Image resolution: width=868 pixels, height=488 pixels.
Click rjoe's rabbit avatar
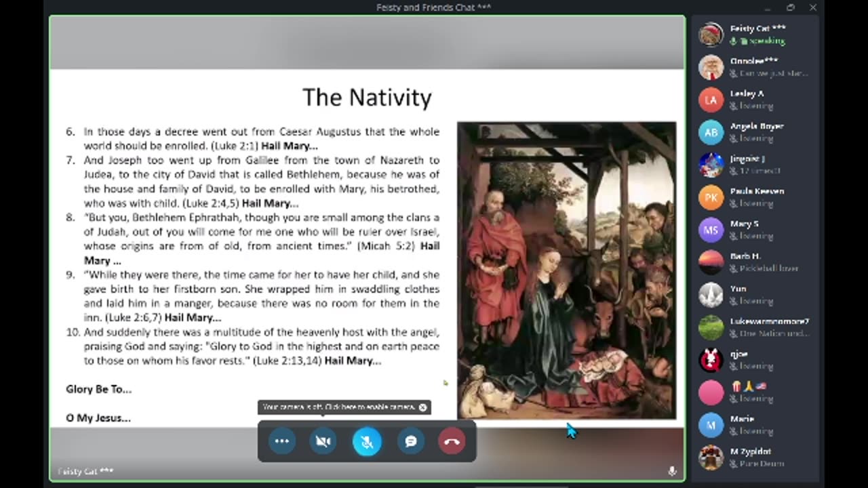coord(711,360)
